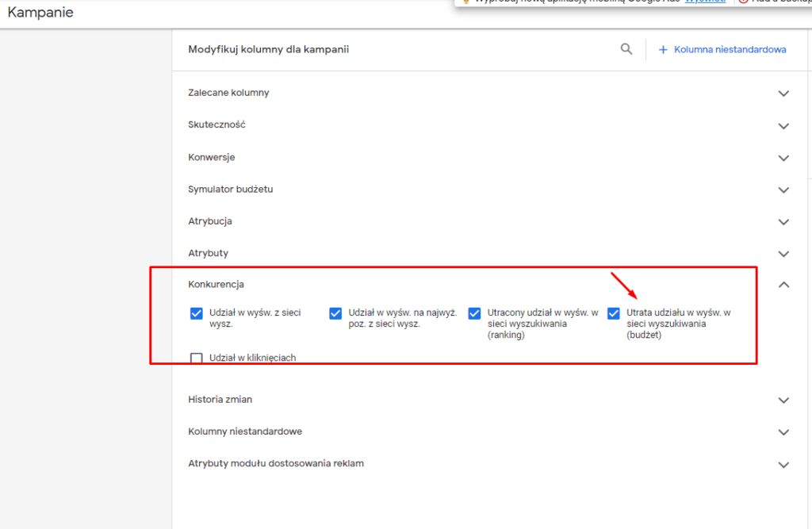Click the Wyświetl link in top banner
The width and height of the screenshot is (812, 529).
coord(705,2)
